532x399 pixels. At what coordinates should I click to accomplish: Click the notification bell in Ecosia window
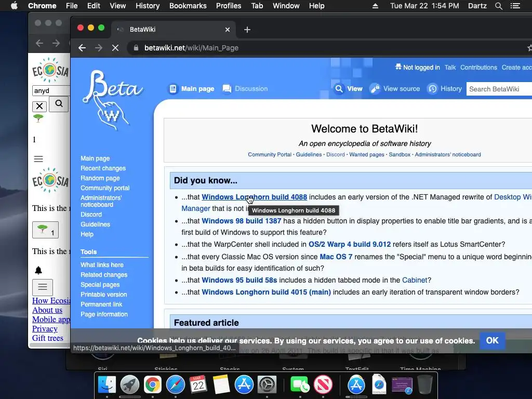tap(38, 270)
